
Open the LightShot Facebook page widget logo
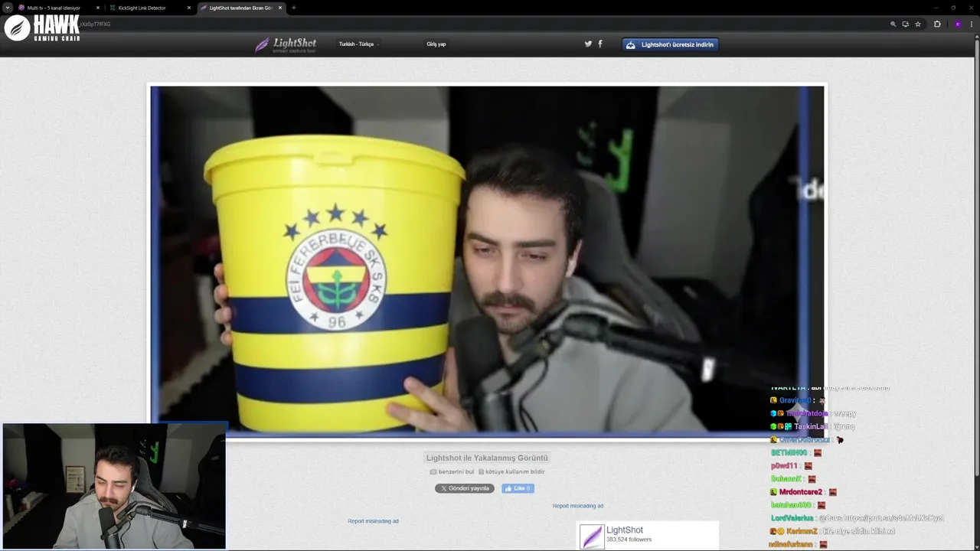591,536
